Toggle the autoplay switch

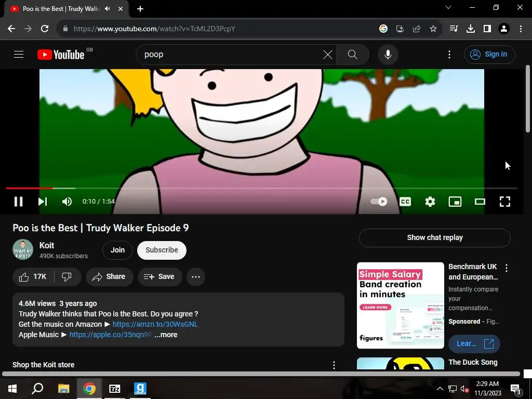(x=378, y=202)
